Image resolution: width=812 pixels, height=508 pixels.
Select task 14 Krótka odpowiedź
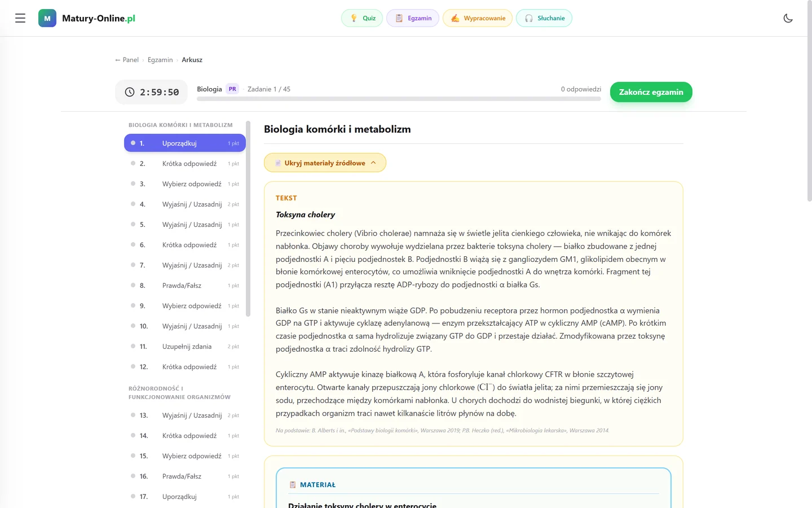click(185, 436)
